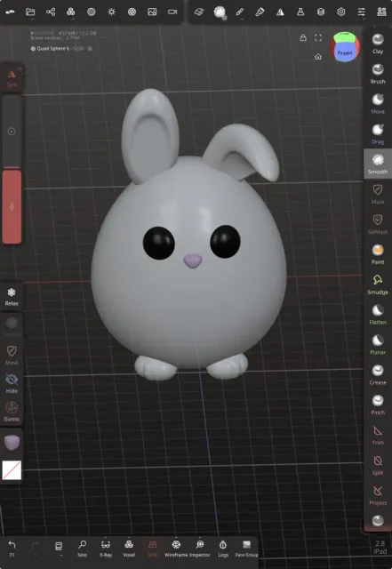Open the Painting pencil menu
The width and height of the screenshot is (392, 569).
(240, 12)
